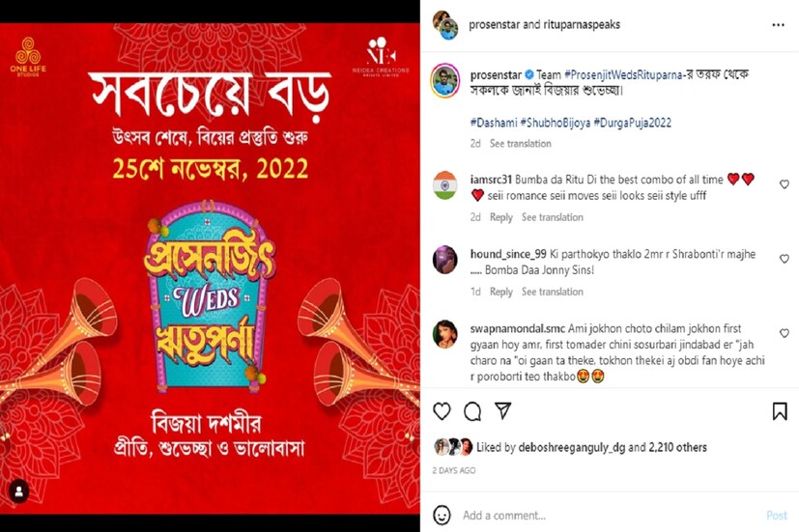Open prosenstar's profile picture in caption
Screen dimensions: 799x532
coord(444,81)
